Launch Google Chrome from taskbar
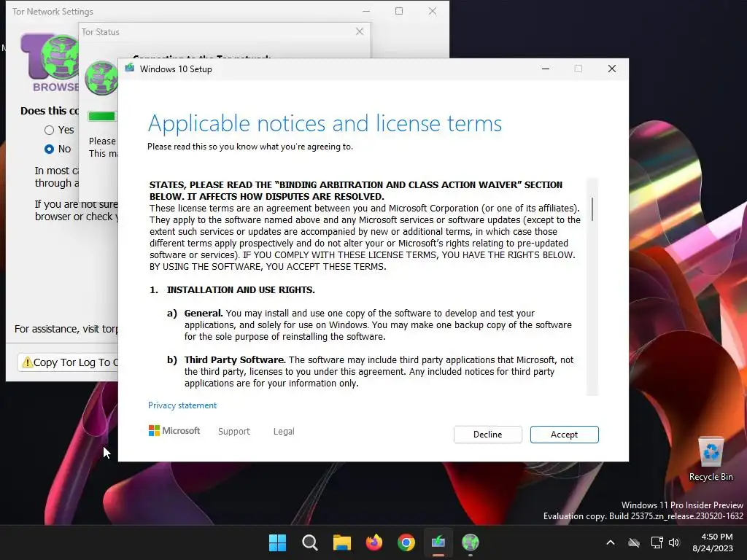This screenshot has height=560, width=747. [406, 542]
